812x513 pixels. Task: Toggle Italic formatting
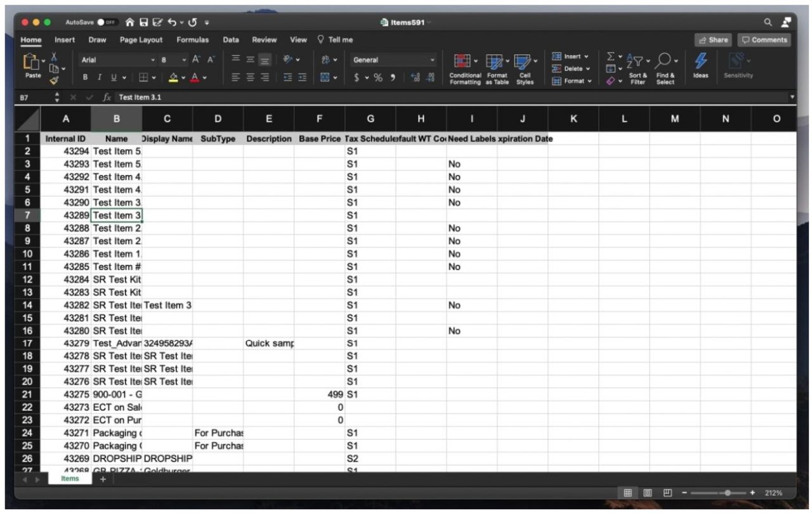tap(100, 77)
